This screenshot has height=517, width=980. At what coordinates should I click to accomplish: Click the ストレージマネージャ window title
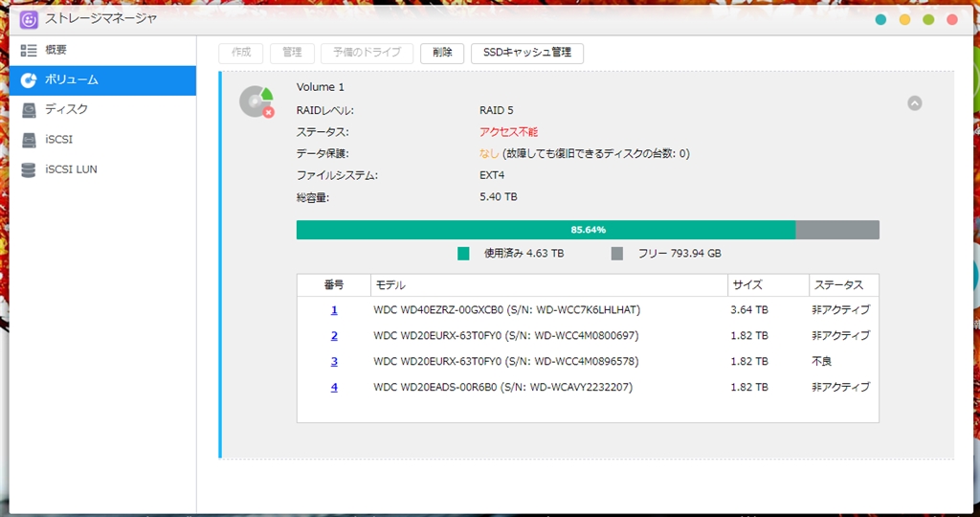[100, 19]
